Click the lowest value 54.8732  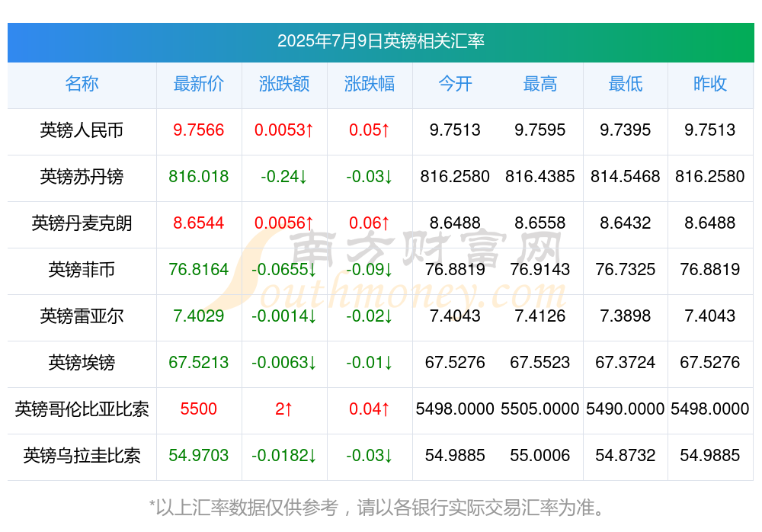click(x=626, y=456)
